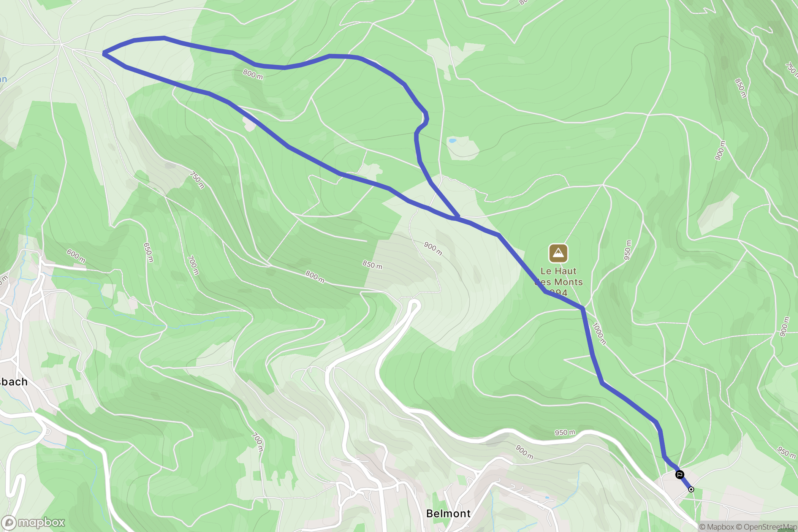The width and height of the screenshot is (798, 532).
Task: Click the hairpin bend of the white road
Action: [x=415, y=305]
